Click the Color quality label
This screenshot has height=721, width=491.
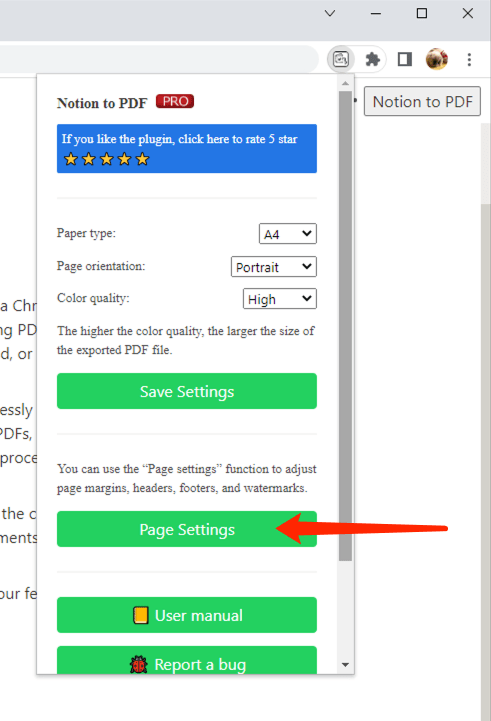93,298
